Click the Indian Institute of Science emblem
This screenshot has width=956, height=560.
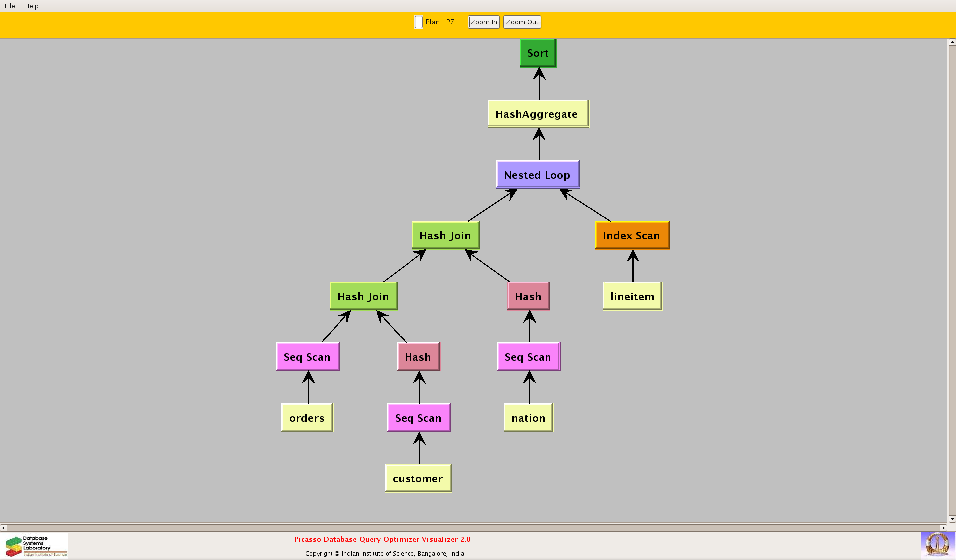click(x=937, y=544)
